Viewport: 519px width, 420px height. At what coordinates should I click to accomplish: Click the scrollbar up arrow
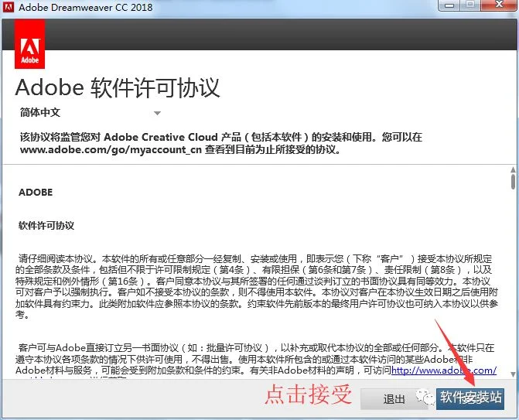pos(513,170)
